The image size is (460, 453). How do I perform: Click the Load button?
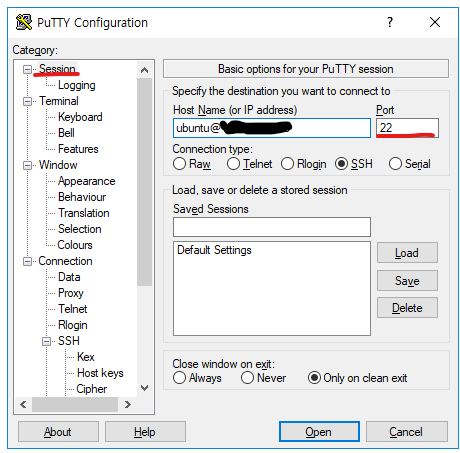(407, 253)
